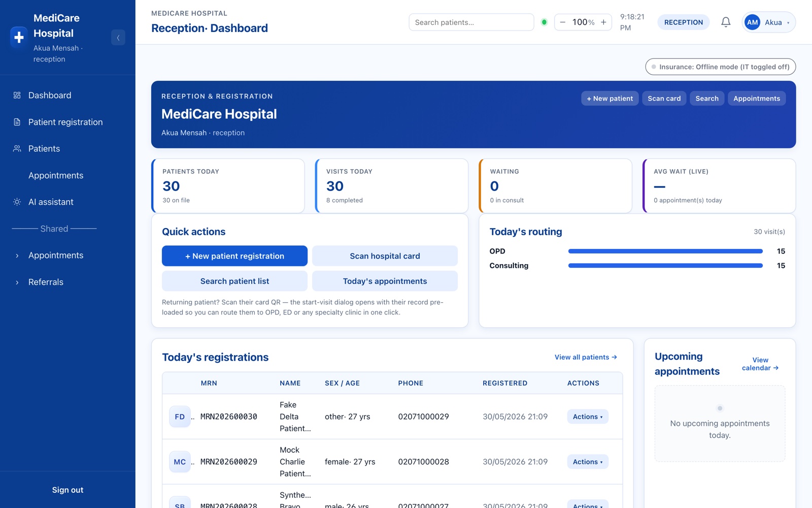Open the Dashboard grid icon
This screenshot has width=812, height=508.
(x=17, y=96)
